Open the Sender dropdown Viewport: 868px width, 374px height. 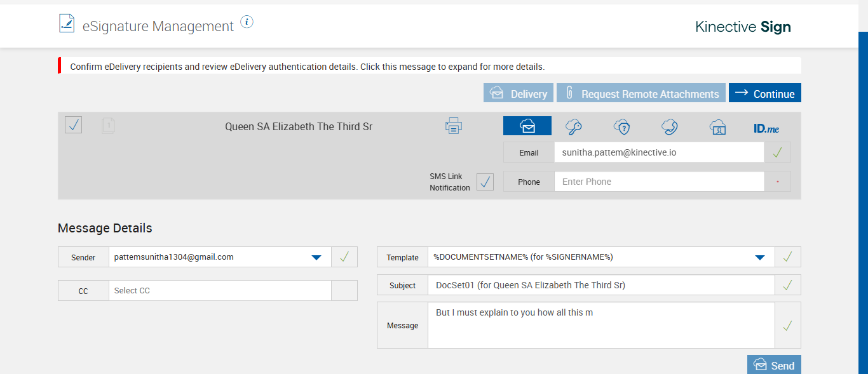220,257
